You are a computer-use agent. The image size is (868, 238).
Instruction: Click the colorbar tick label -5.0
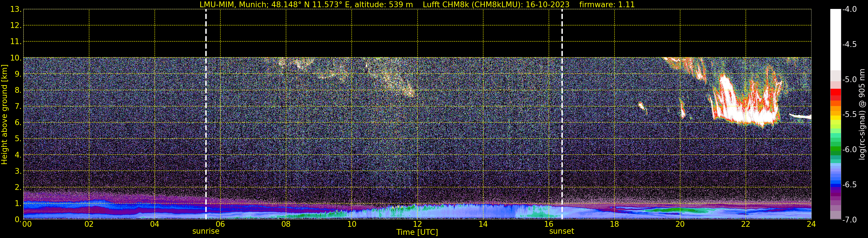tap(849, 80)
